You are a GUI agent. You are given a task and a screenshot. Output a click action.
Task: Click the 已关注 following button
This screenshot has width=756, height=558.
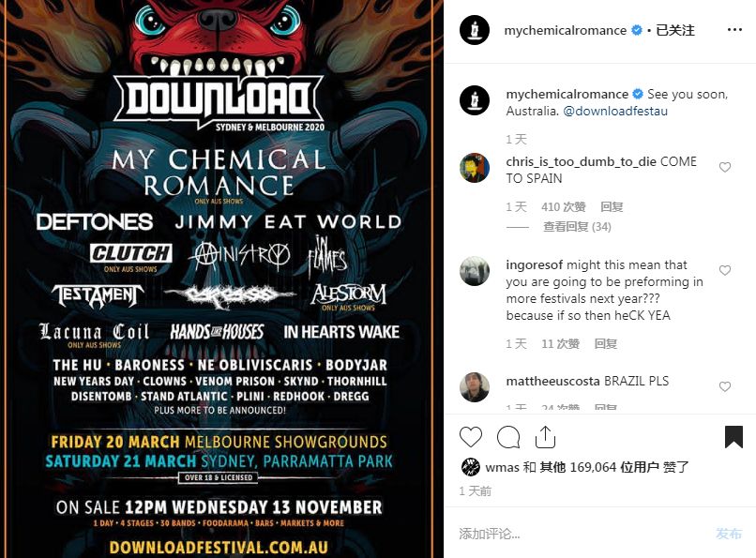pos(675,30)
